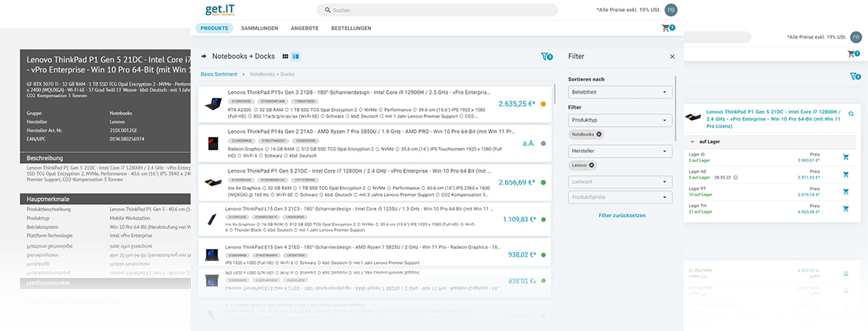Click article number 21DC0012GE in left window
Image resolution: width=868 pixels, height=331 pixels.
tap(125, 130)
